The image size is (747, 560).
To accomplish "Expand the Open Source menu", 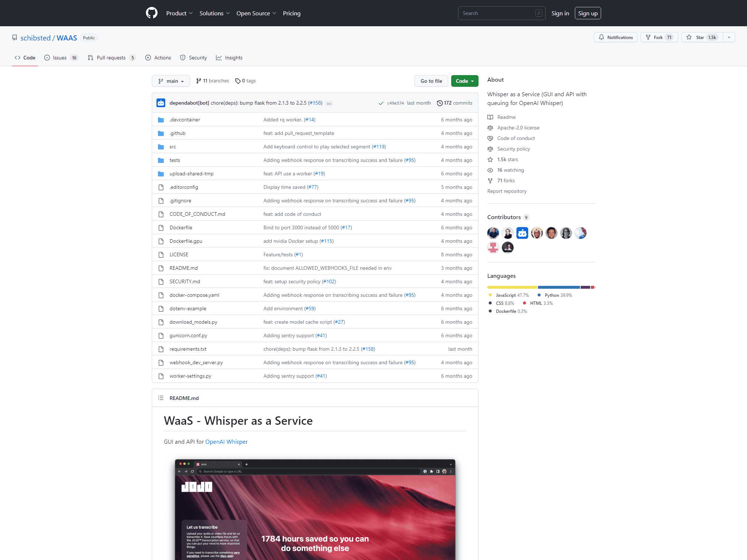I will point(256,13).
